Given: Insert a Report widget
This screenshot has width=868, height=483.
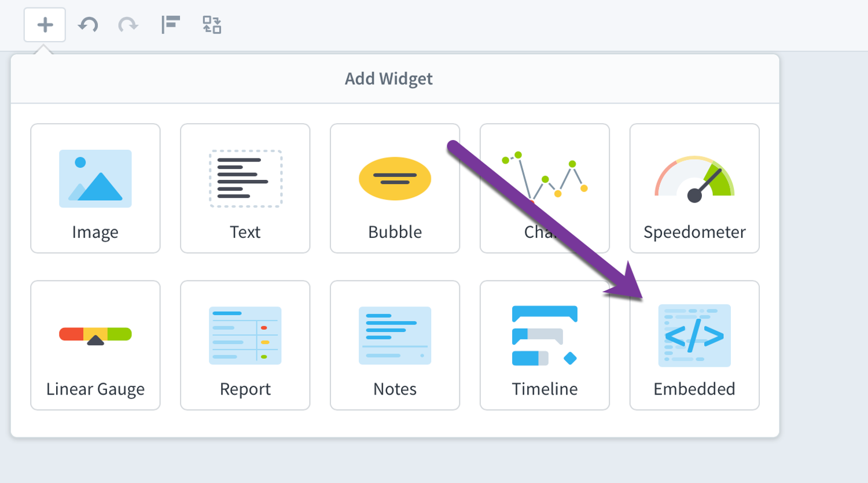Looking at the screenshot, I should (245, 345).
